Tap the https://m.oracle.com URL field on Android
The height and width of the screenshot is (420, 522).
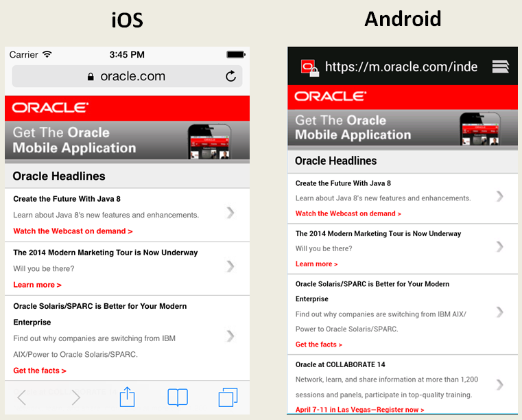click(x=401, y=67)
